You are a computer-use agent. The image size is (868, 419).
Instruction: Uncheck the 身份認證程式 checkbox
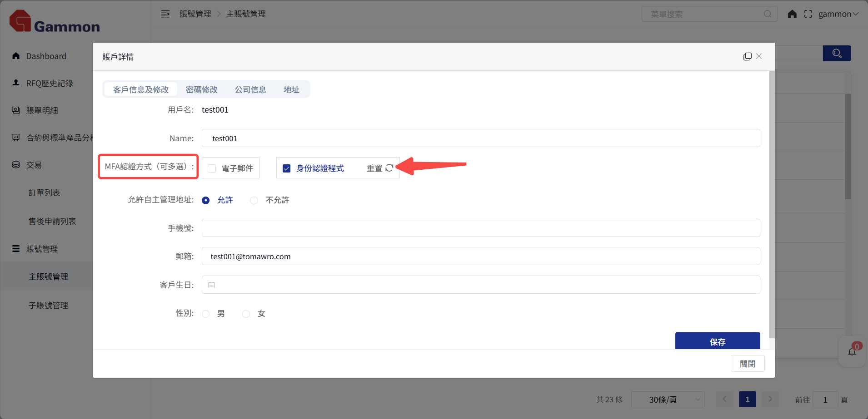(287, 168)
